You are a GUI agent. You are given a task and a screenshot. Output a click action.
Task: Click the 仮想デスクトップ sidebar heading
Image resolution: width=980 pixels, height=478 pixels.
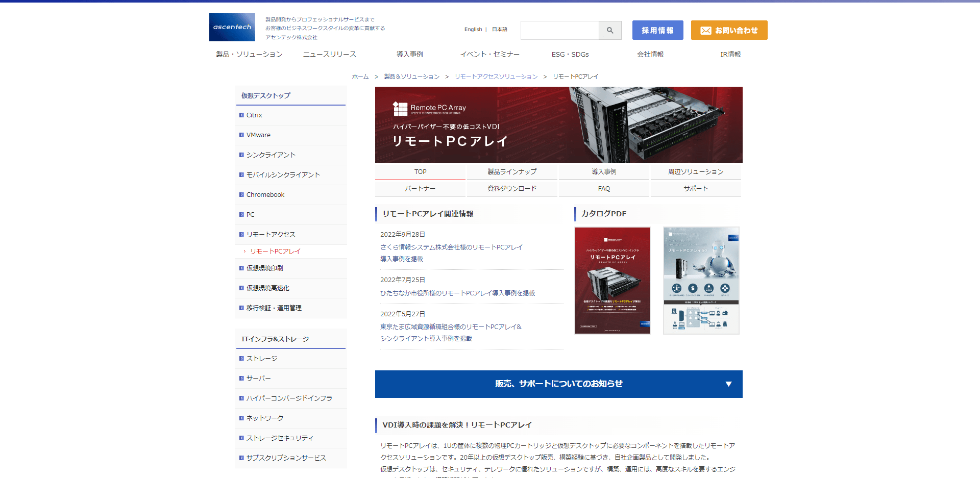coord(266,96)
